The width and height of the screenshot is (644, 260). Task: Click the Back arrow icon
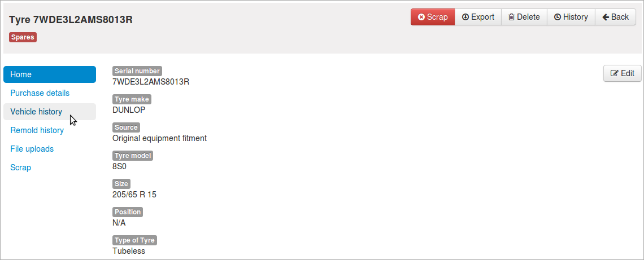[x=606, y=17]
